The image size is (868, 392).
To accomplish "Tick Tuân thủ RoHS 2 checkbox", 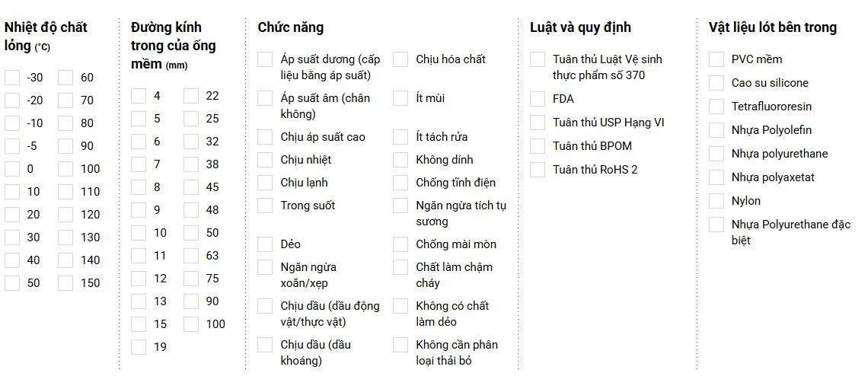I will (538, 170).
